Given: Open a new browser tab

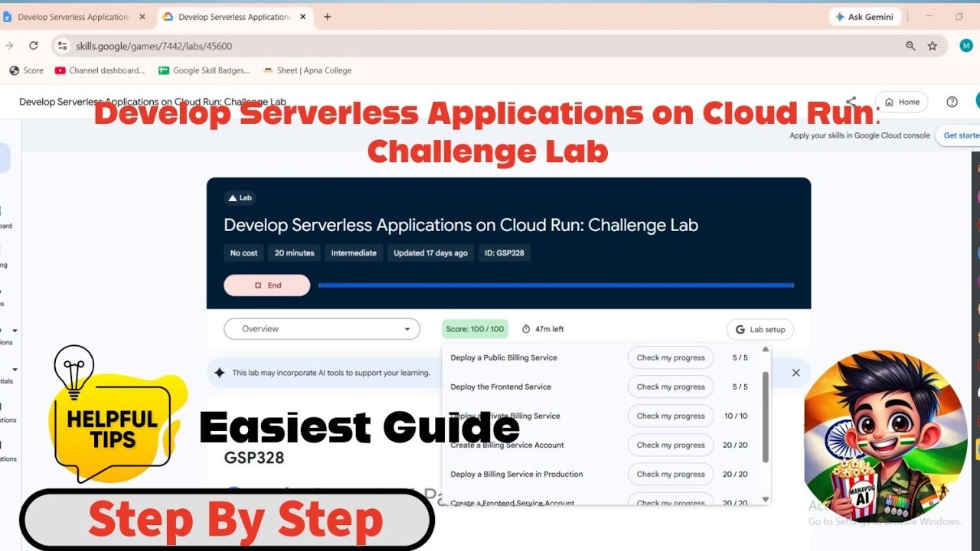Looking at the screenshot, I should [x=328, y=17].
